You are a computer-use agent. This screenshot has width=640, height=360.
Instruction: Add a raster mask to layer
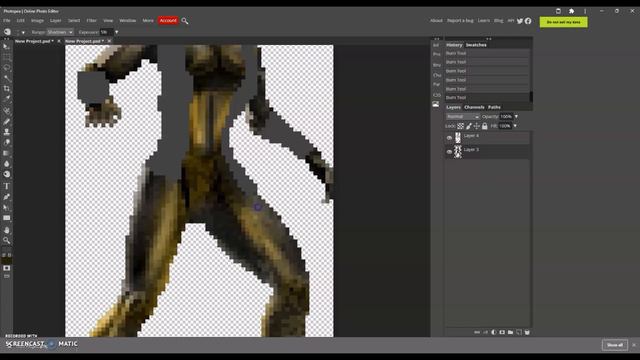coord(502,332)
